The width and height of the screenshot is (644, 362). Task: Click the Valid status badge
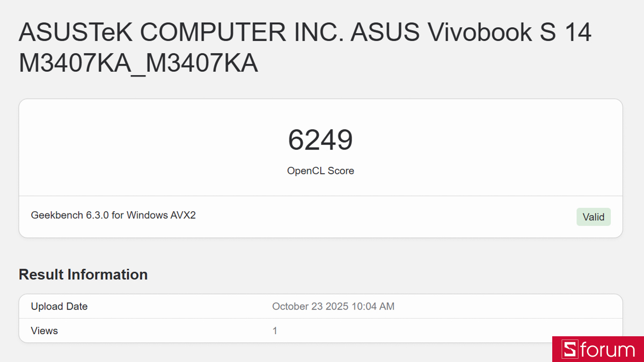pos(594,217)
